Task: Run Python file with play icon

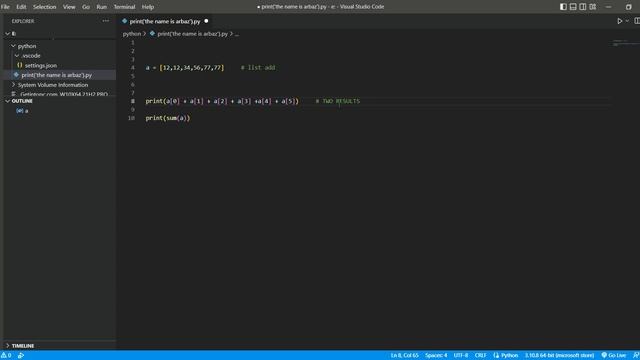Action: click(620, 21)
